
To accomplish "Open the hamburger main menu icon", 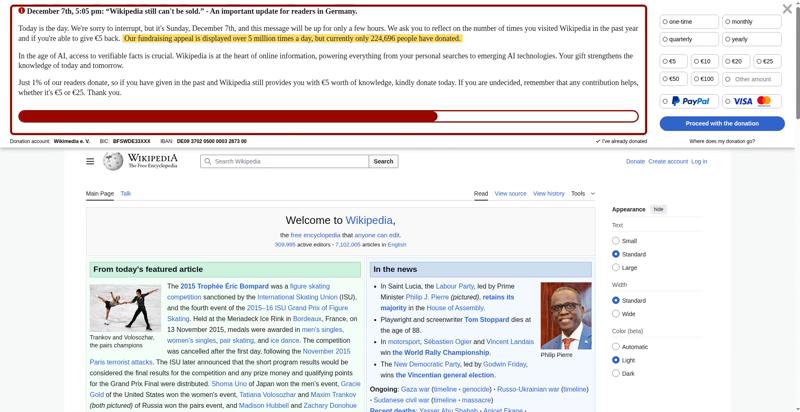I will coord(90,161).
